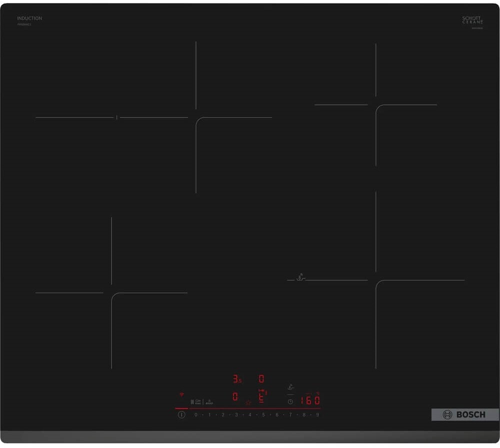Set power level to 5 on slider
This screenshot has height=448, width=500.
263,415
